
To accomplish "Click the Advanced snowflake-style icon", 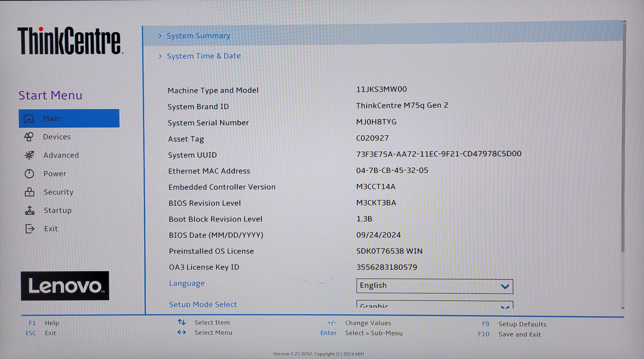I will pos(29,155).
